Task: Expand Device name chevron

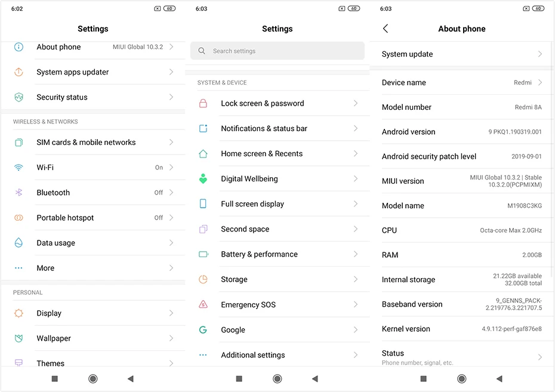Action: click(540, 82)
